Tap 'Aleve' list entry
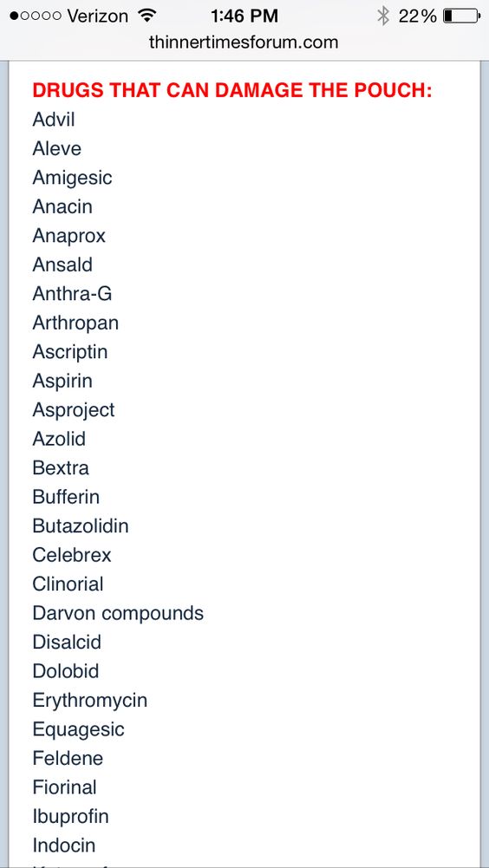489x868 pixels. [56, 148]
